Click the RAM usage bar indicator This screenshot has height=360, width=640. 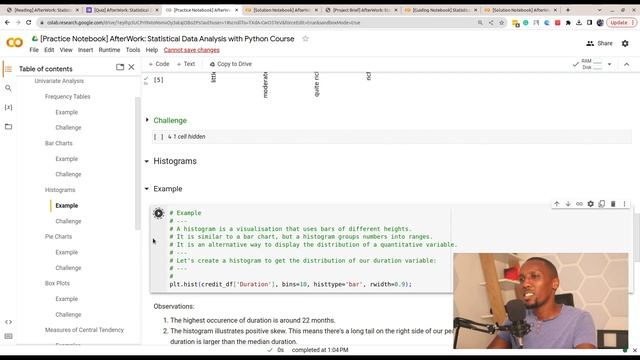tap(597, 62)
